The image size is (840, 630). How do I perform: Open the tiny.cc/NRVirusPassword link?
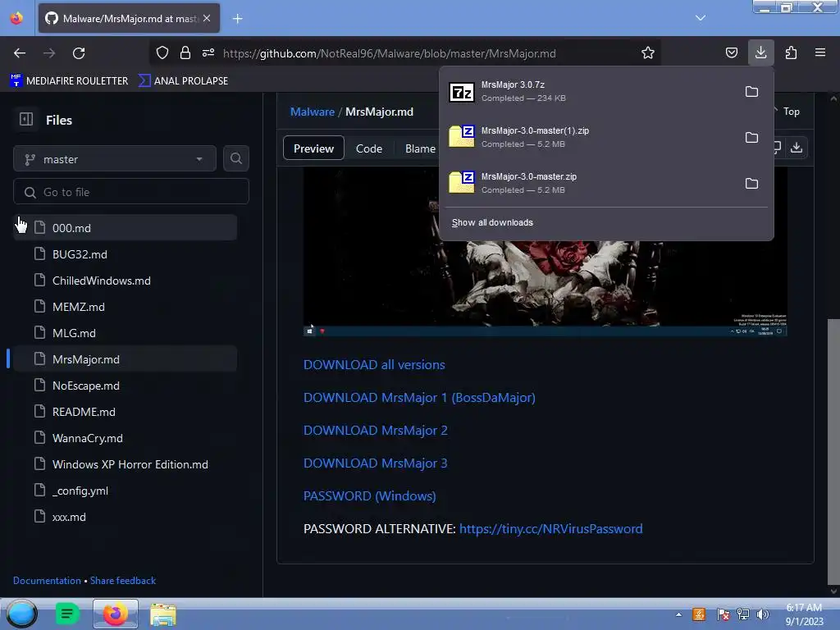[x=550, y=528]
